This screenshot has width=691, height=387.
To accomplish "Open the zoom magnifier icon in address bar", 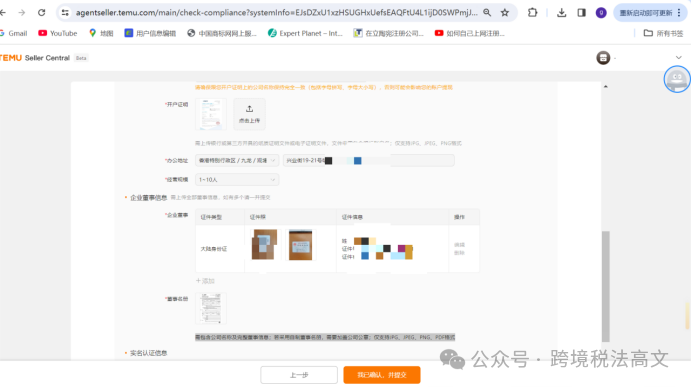I will coord(487,13).
